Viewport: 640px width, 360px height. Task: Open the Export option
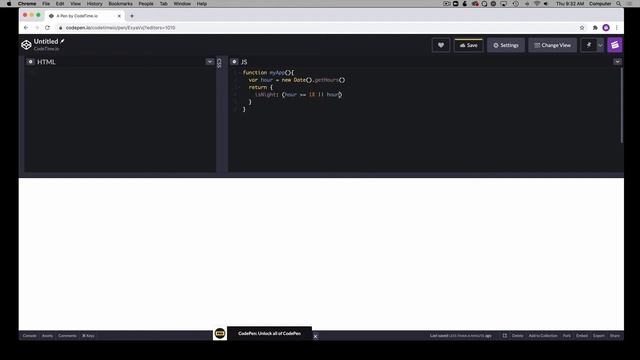[x=599, y=336]
